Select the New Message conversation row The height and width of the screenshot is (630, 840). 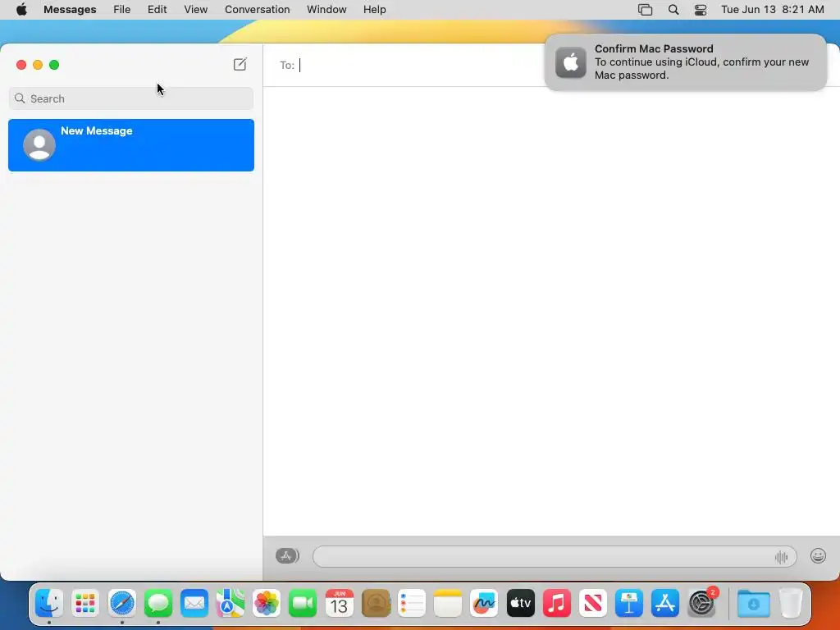[131, 145]
